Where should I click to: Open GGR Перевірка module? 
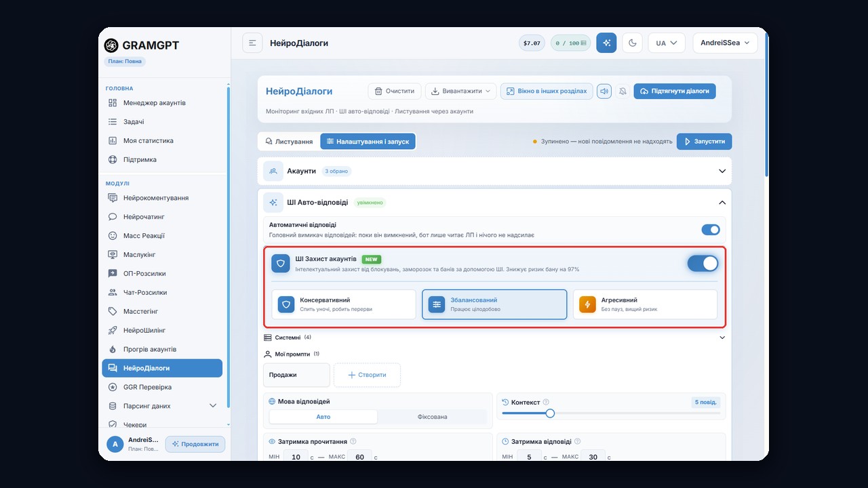(163, 387)
